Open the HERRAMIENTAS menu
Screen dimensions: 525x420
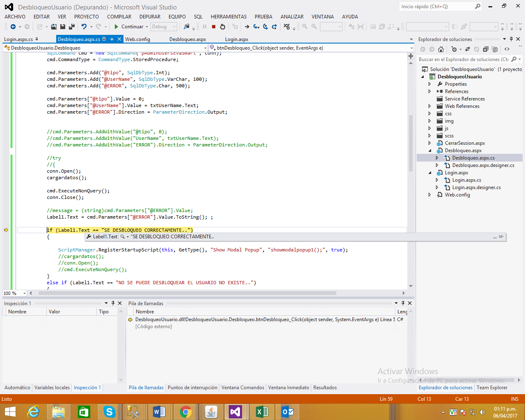(229, 17)
